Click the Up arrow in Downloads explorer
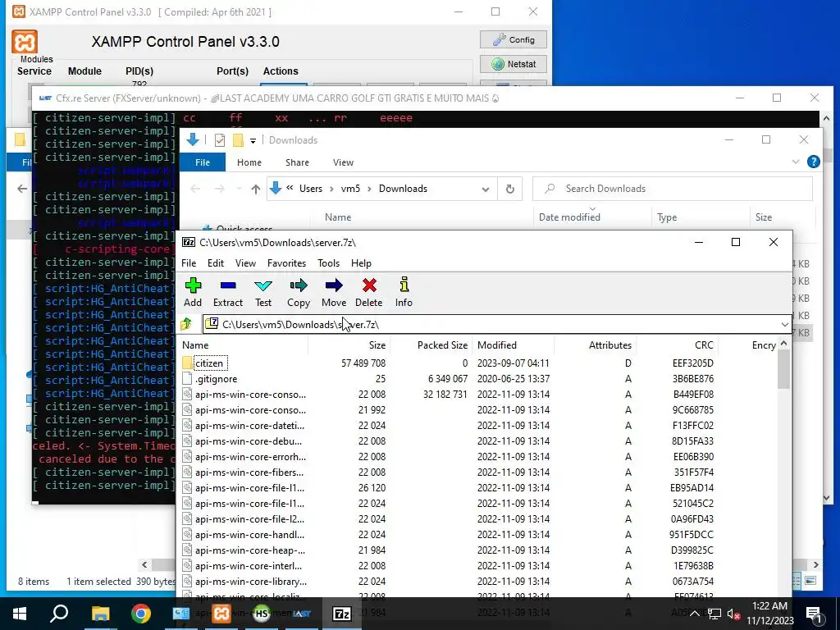Image resolution: width=840 pixels, height=630 pixels. pos(256,189)
